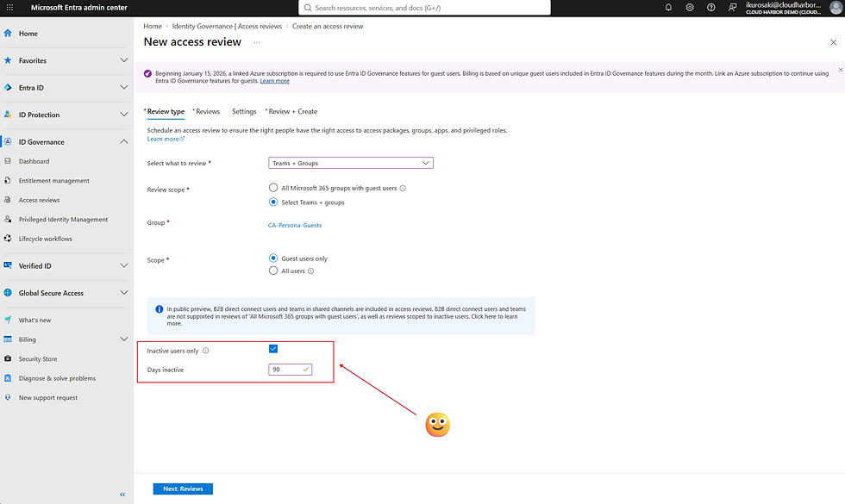The image size is (845, 504).
Task: Click the Entra ID diamond icon
Action: coord(8,87)
